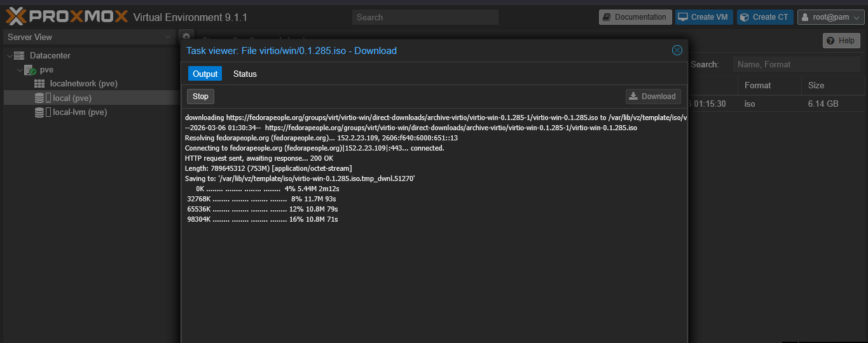Click the Name, Format search filter field

pyautogui.click(x=798, y=64)
